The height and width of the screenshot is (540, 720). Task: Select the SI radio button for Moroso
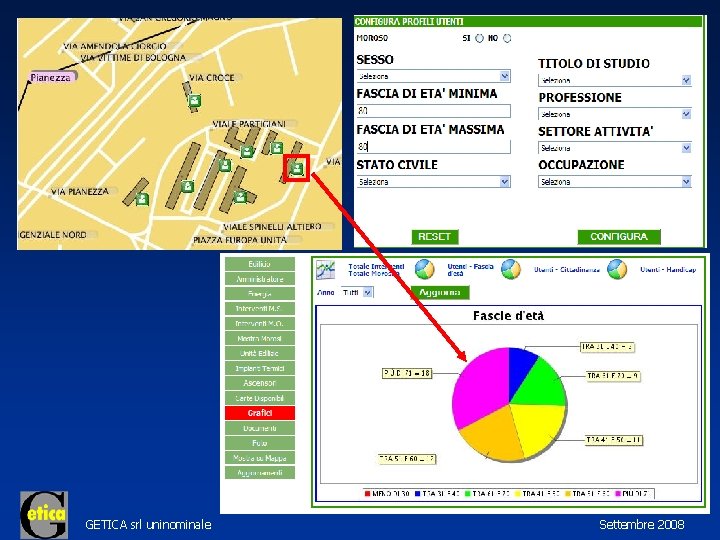click(x=479, y=38)
